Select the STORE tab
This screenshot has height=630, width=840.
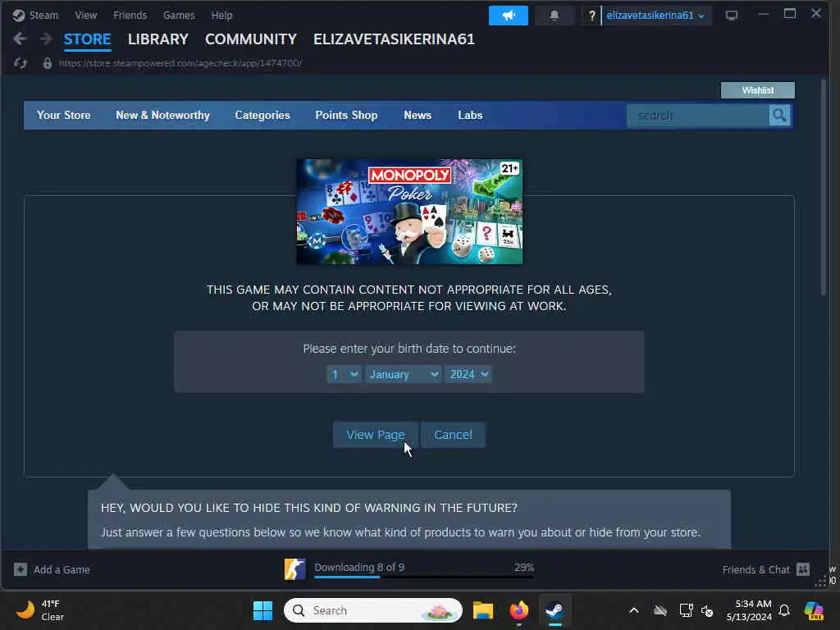pos(87,39)
